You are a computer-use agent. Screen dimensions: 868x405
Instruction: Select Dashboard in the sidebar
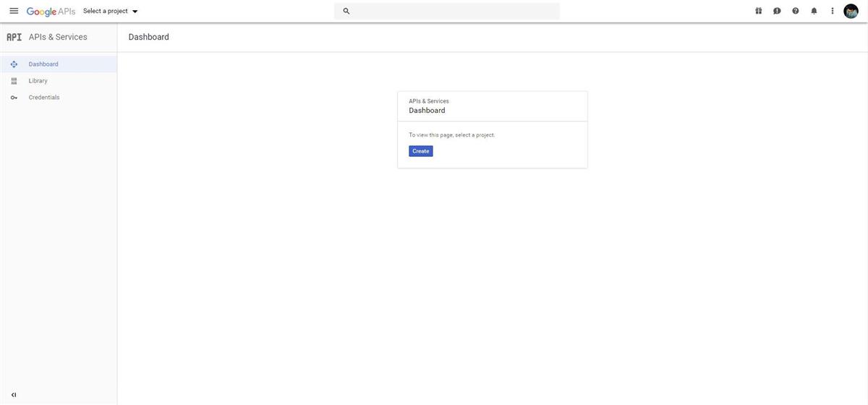click(x=43, y=64)
